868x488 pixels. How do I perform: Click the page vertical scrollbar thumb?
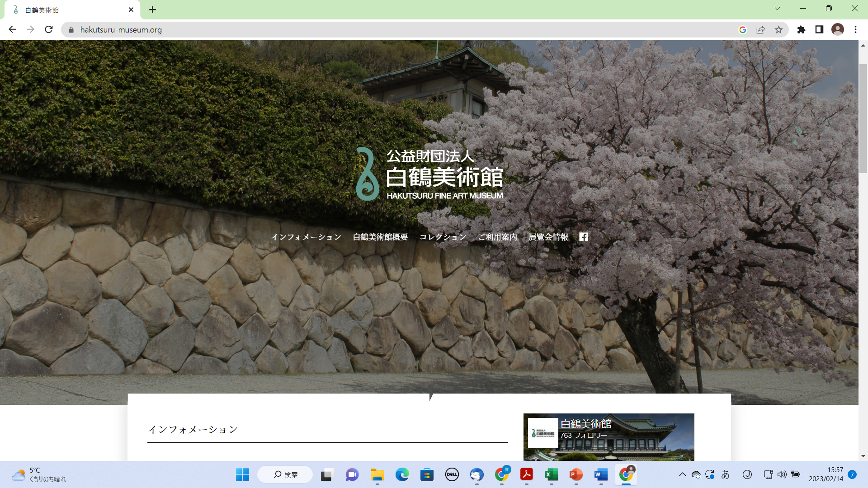coord(863,117)
